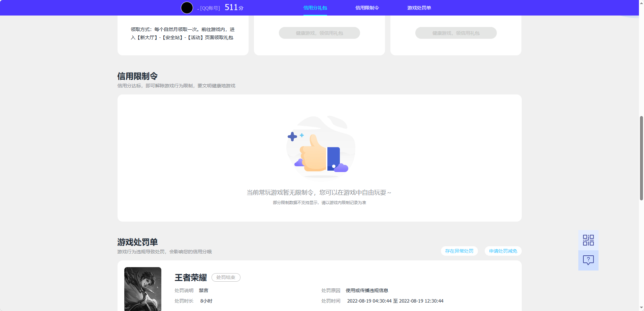Click the middle card's 健康游戏，领信用礼包 button
Viewport: 644px width, 311px height.
pyautogui.click(x=319, y=33)
